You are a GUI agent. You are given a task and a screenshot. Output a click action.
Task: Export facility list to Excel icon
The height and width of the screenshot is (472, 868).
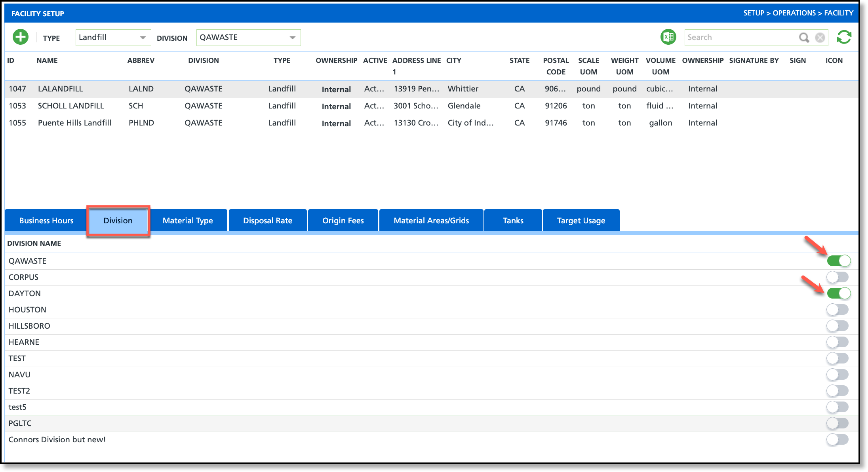click(x=668, y=37)
